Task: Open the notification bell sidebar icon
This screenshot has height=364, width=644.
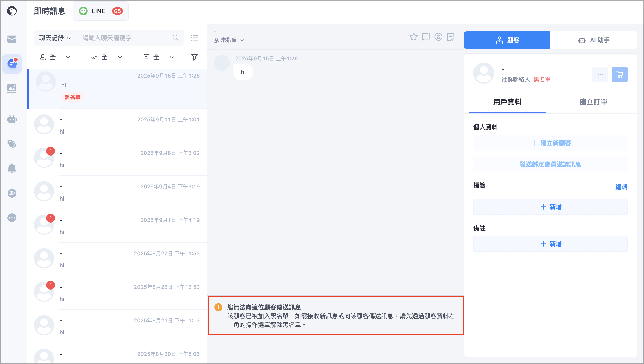Action: (12, 168)
